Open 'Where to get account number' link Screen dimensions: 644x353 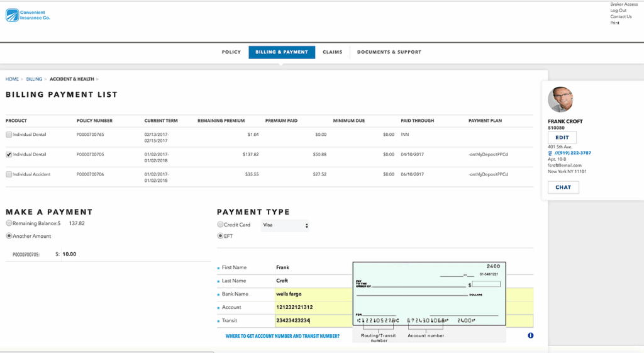click(282, 336)
